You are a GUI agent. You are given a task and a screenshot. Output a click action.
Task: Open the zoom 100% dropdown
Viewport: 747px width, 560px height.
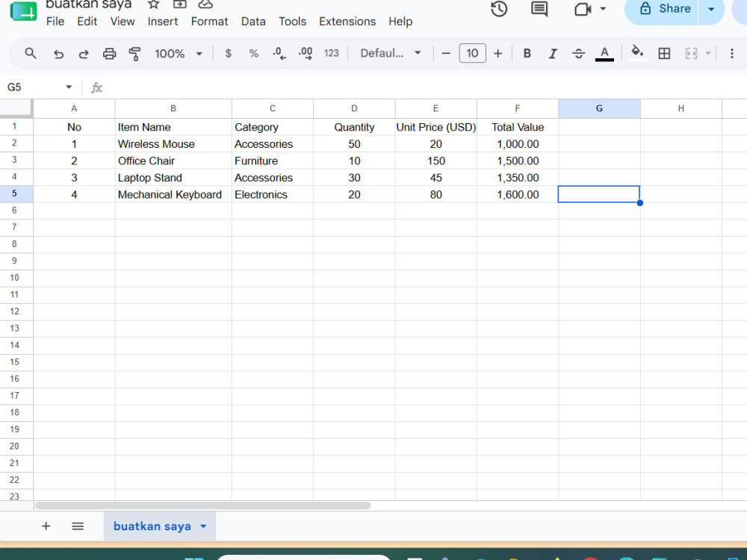click(179, 53)
